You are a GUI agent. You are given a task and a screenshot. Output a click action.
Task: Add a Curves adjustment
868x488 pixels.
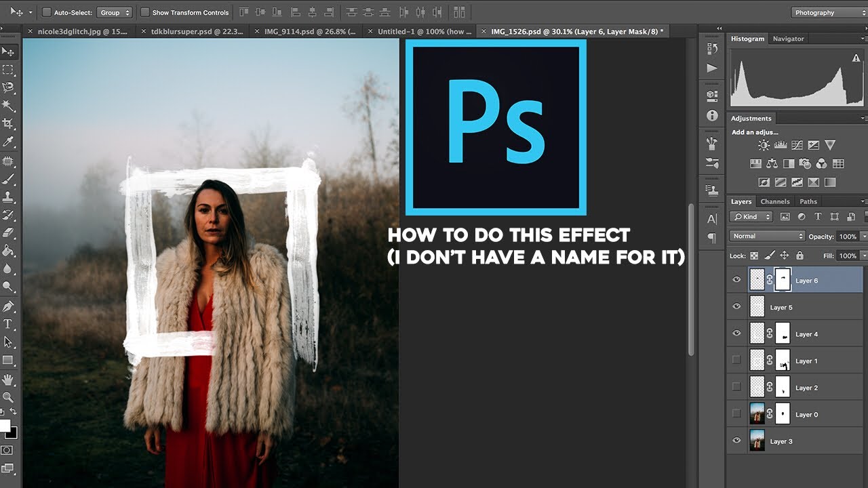(797, 145)
